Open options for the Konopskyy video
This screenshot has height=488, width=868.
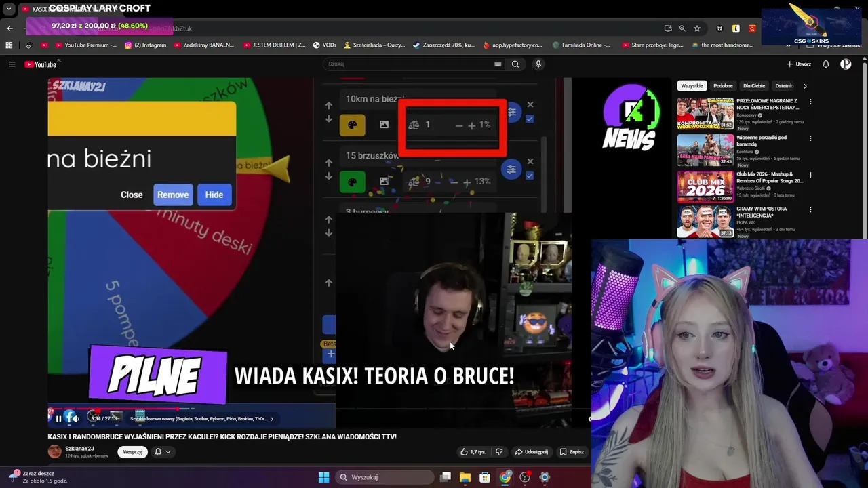click(x=810, y=102)
